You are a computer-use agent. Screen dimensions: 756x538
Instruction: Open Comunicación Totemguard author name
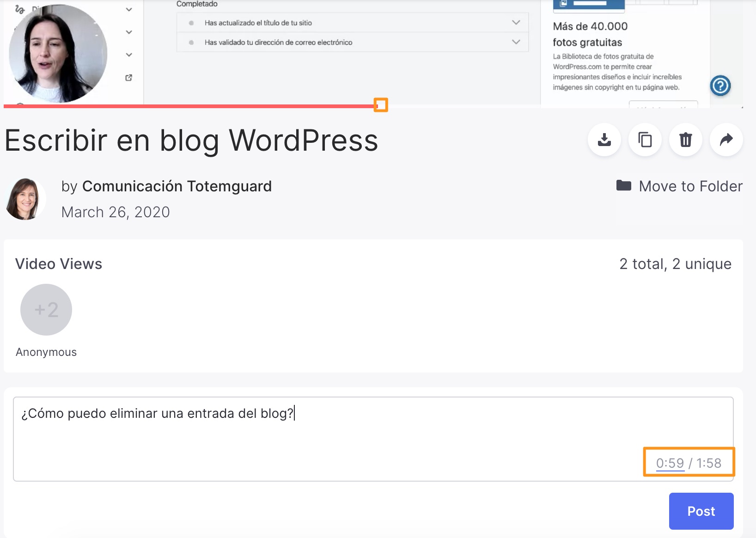(177, 186)
